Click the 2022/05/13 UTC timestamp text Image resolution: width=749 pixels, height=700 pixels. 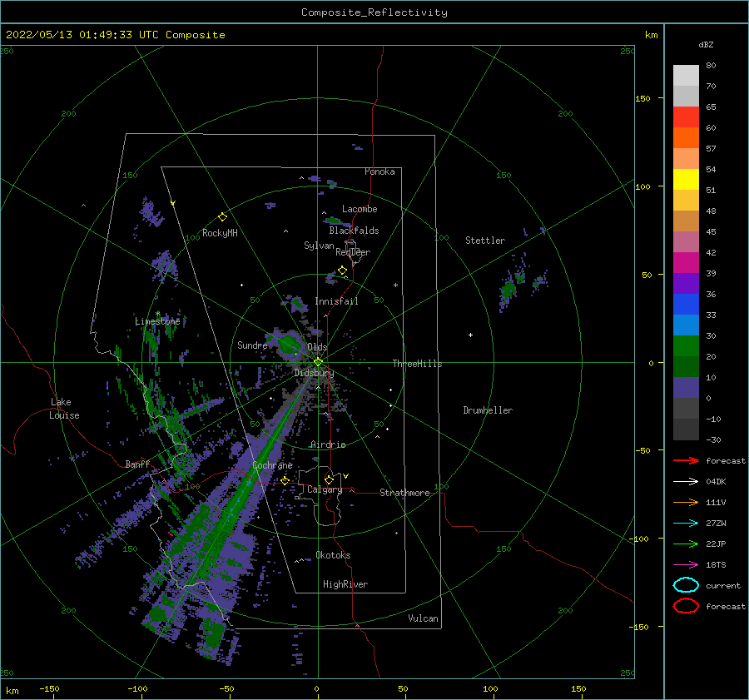pyautogui.click(x=116, y=35)
